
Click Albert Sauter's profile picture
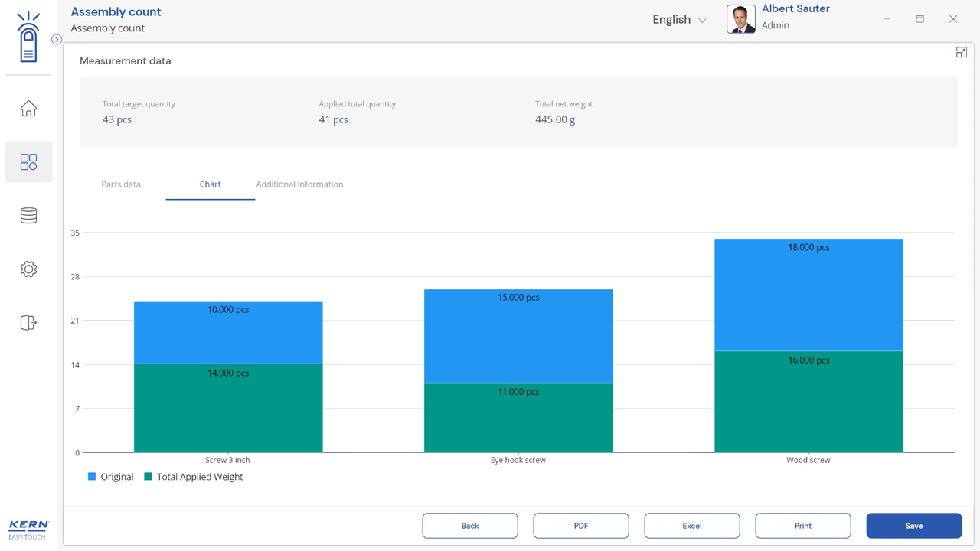(x=740, y=19)
